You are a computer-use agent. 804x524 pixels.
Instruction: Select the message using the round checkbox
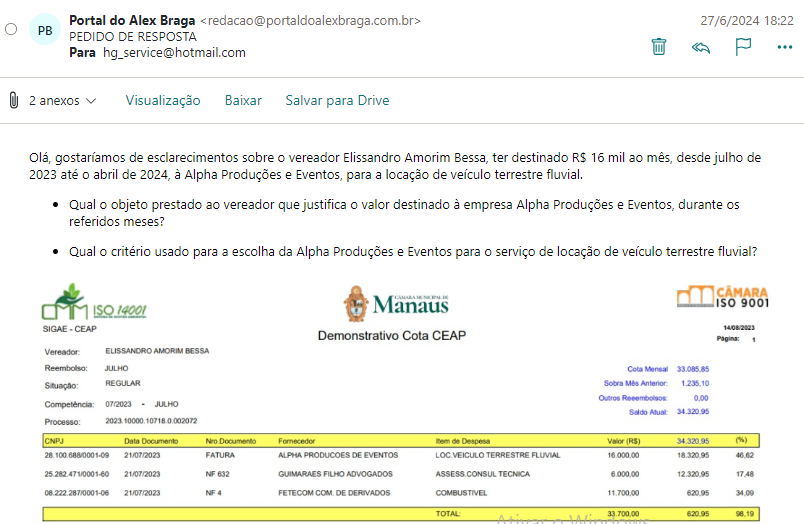pyautogui.click(x=11, y=29)
